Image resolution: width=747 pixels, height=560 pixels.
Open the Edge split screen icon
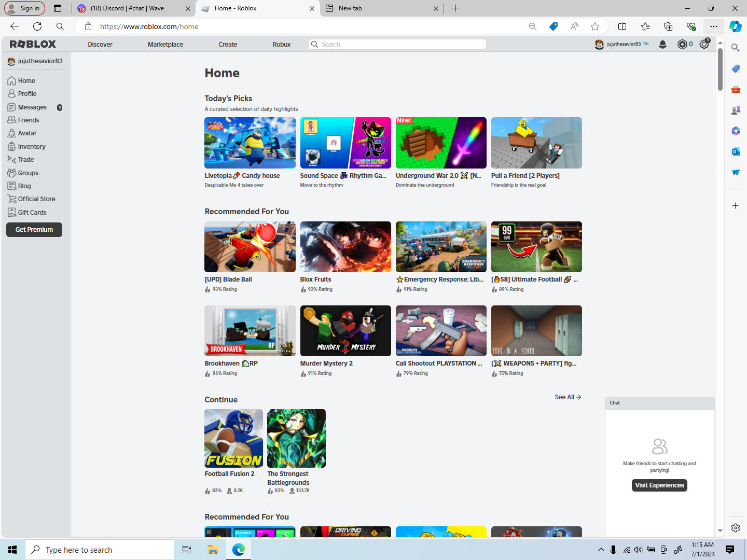point(622,26)
